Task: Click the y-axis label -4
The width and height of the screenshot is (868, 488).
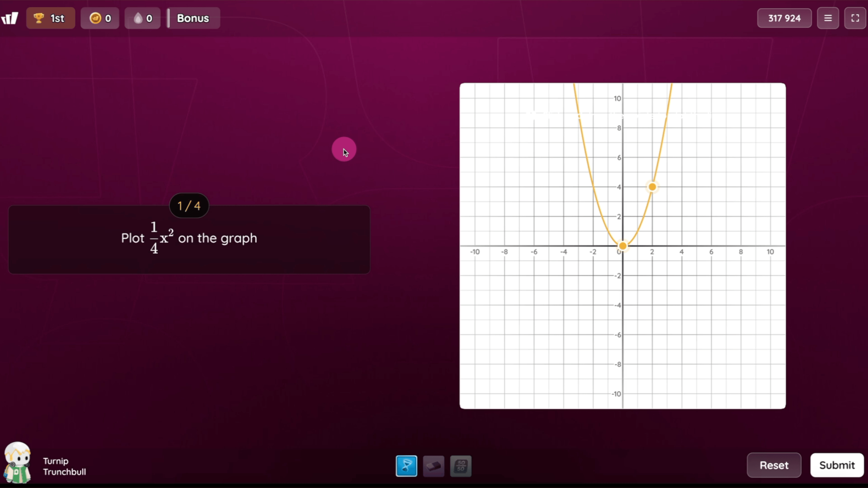Action: click(618, 305)
